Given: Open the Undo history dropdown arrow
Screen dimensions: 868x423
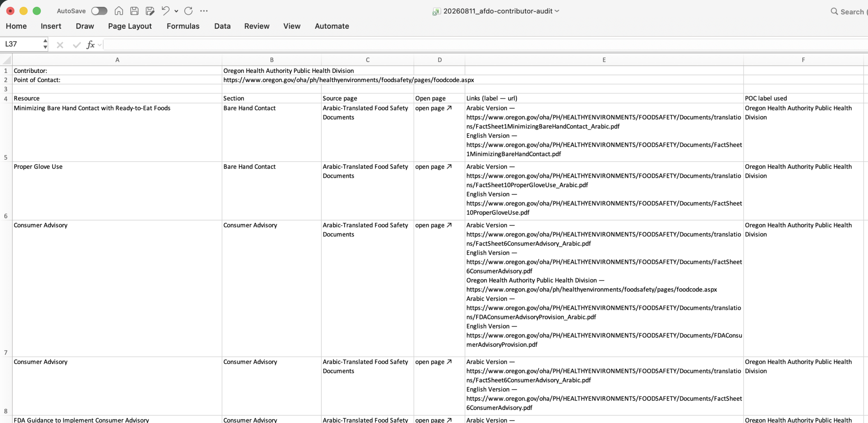Looking at the screenshot, I should coord(176,11).
